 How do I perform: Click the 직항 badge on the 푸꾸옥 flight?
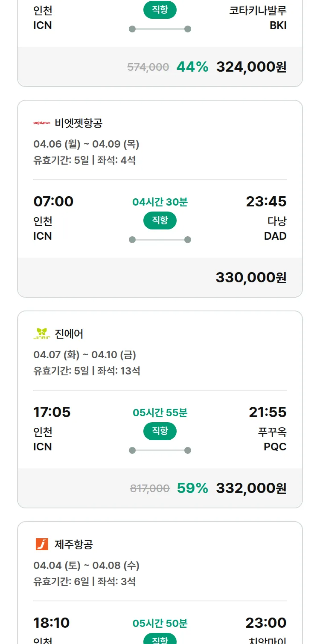point(160,431)
